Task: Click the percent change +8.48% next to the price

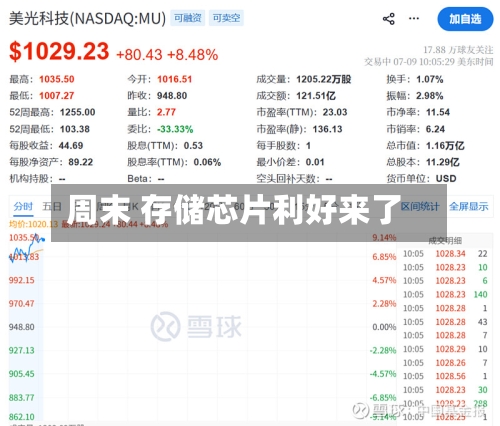Action: pyautogui.click(x=193, y=54)
